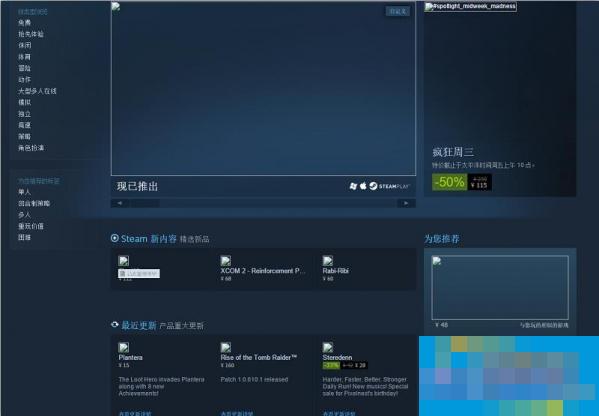Open the '为您推荐' recommended section heading

pyautogui.click(x=442, y=239)
